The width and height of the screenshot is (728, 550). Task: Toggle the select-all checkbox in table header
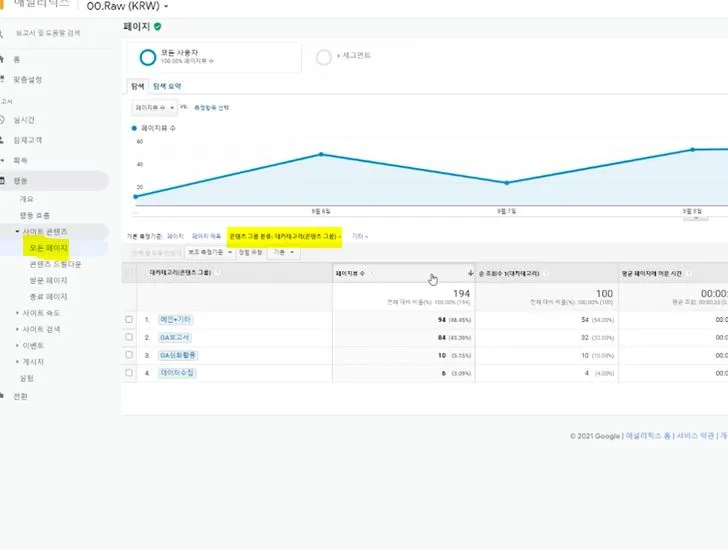click(x=129, y=273)
